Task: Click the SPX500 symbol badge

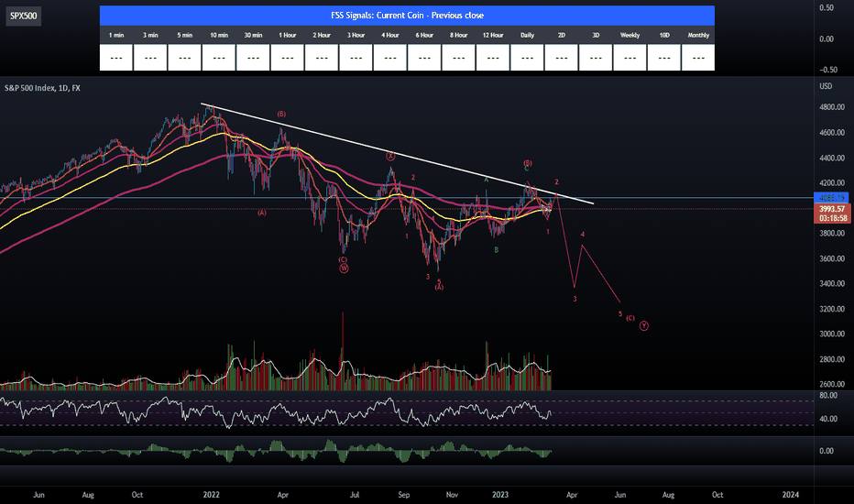Action: [x=24, y=16]
